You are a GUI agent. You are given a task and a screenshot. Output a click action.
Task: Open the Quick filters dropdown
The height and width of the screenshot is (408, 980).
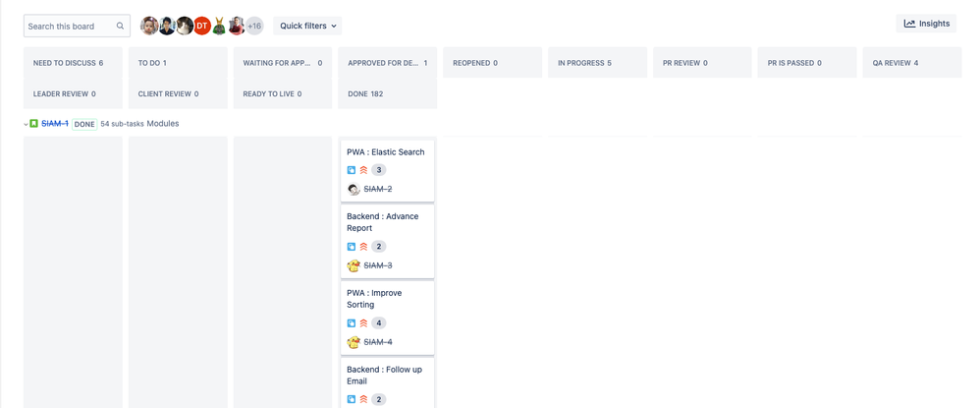pyautogui.click(x=307, y=26)
